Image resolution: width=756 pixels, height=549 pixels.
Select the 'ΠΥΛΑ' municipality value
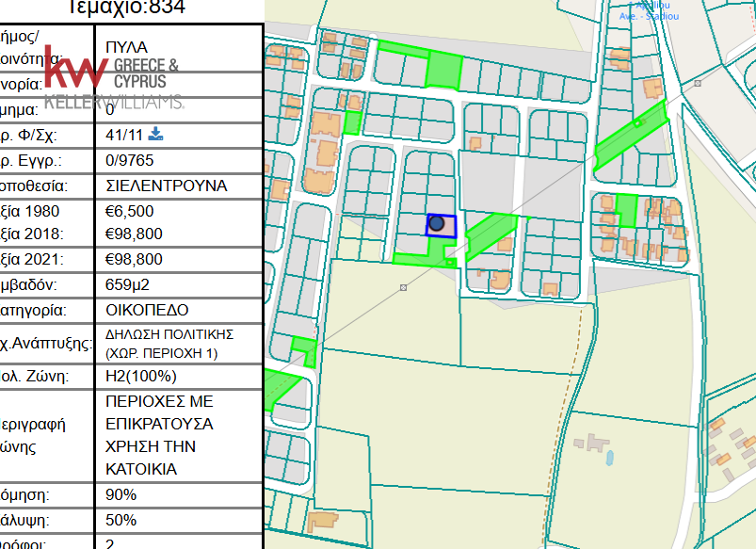tap(126, 47)
